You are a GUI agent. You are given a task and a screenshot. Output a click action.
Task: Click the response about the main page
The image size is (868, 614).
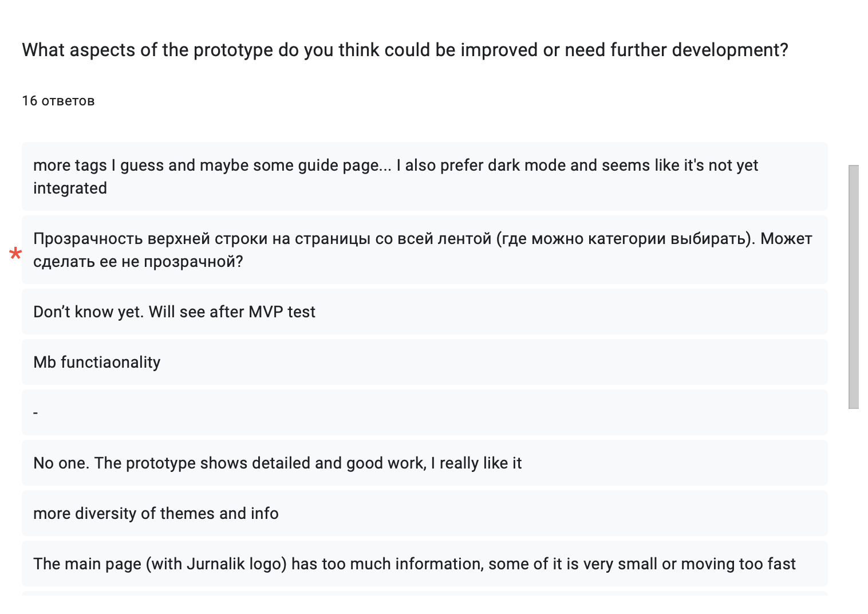414,564
